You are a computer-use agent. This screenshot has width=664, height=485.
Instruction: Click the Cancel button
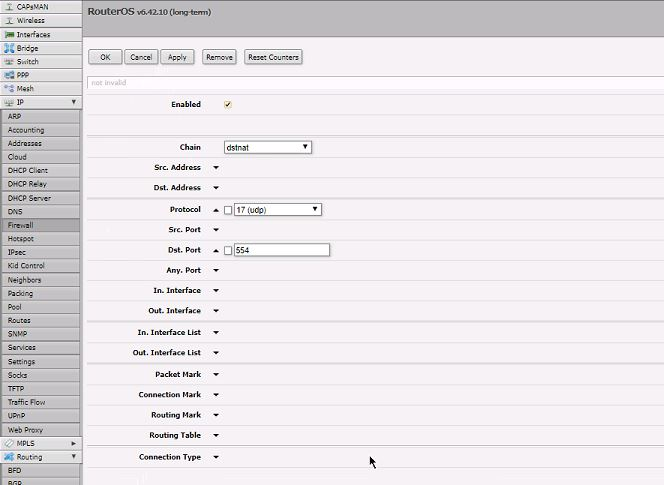[141, 57]
